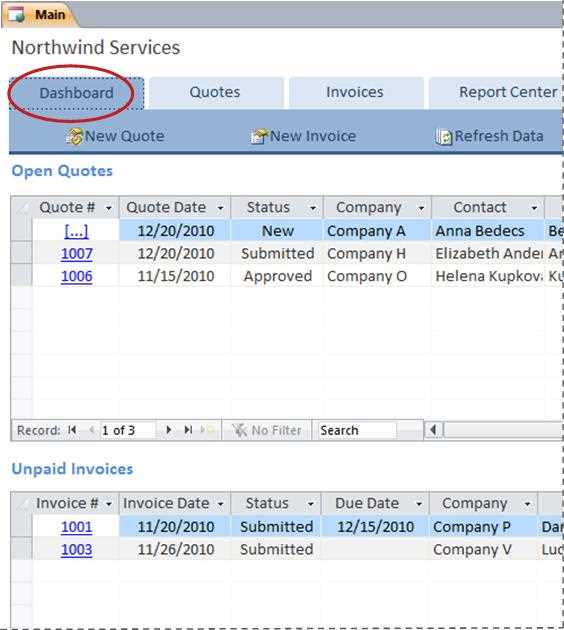Click the New Invoice icon
Image resolution: width=564 pixels, height=630 pixels.
click(x=259, y=137)
